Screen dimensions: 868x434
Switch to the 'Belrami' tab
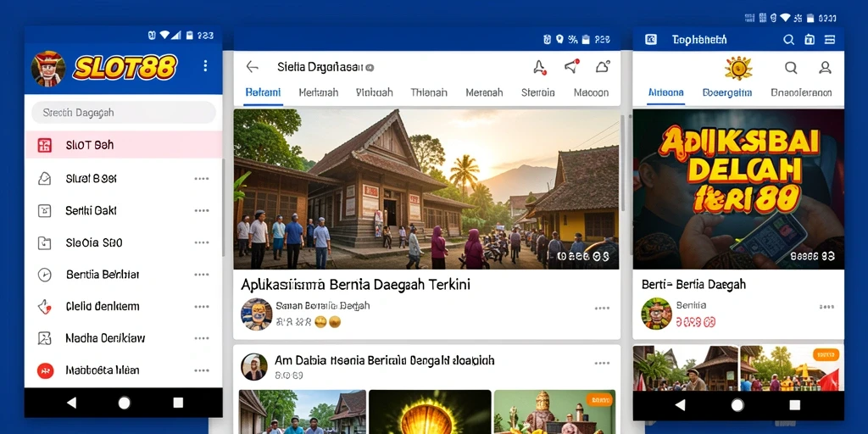[263, 92]
